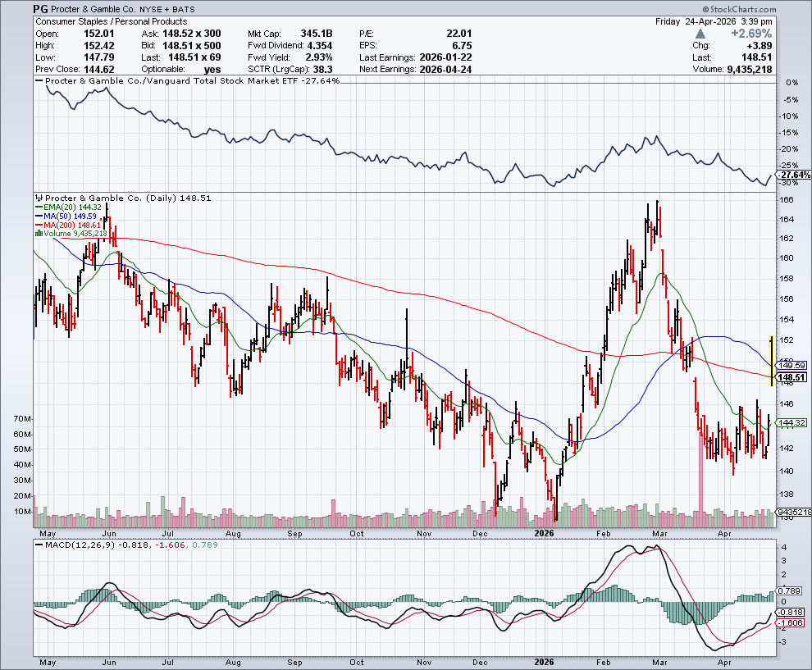Click the StockCharts.com watermark link
The image size is (812, 670).
(x=741, y=9)
